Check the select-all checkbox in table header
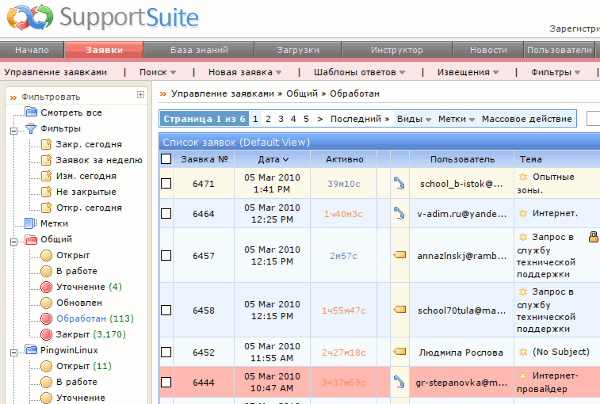Screen dimensions: 600x404 point(166,159)
